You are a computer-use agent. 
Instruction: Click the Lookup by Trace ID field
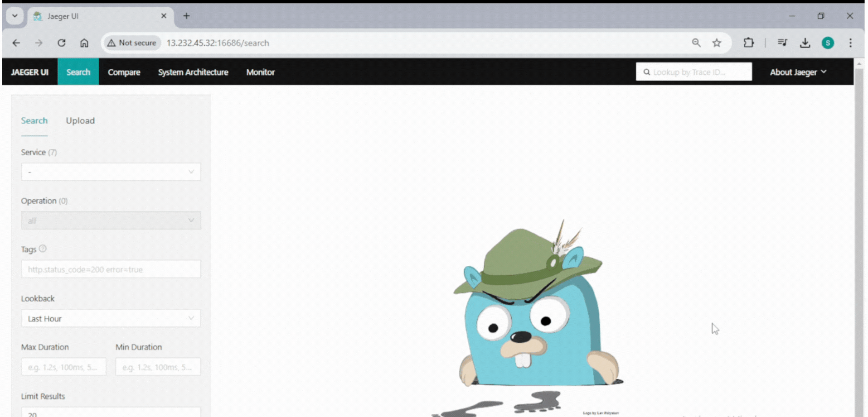pyautogui.click(x=698, y=72)
